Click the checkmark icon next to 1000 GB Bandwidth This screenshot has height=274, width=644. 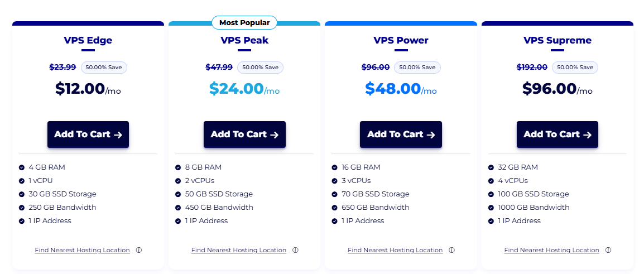[491, 208]
